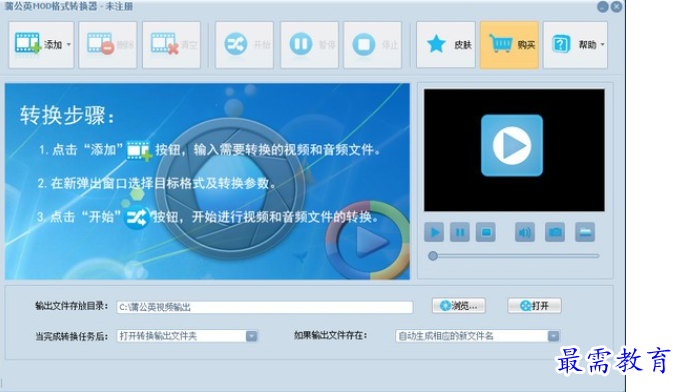Click the output directory path field
The width and height of the screenshot is (679, 392).
[265, 307]
